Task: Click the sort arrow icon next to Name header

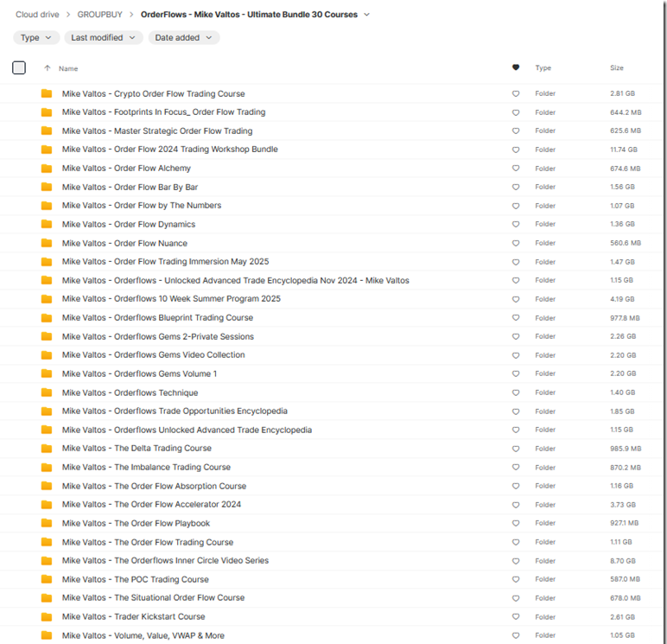Action: pos(47,68)
